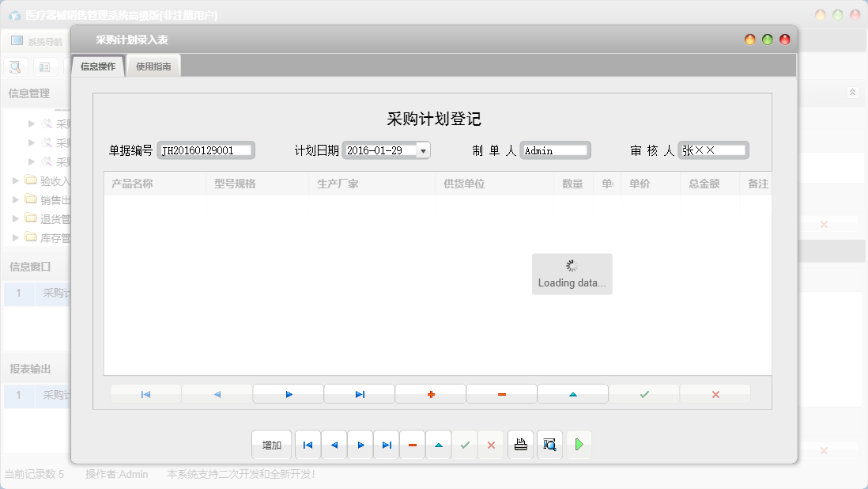Switch to the 使用指南 tab
Viewport: 868px width, 489px height.
(x=153, y=66)
